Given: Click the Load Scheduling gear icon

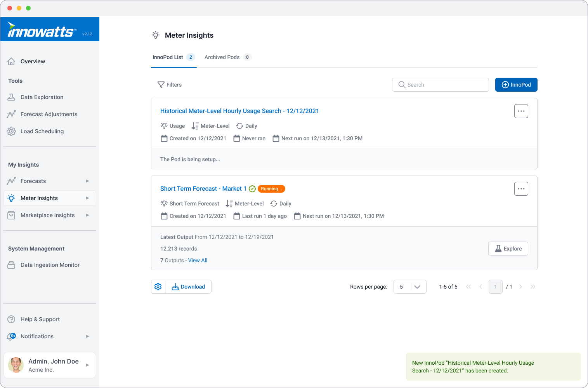Looking at the screenshot, I should tap(11, 131).
